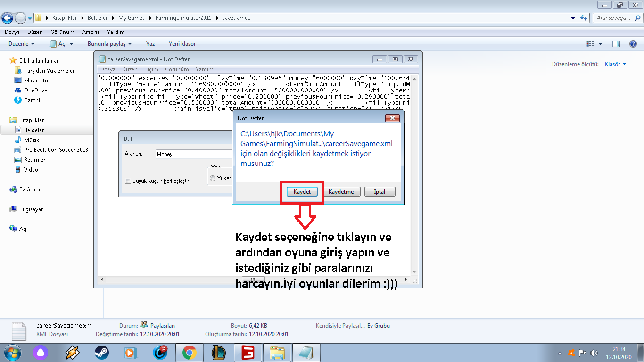Viewport: 644px width, 362px height.
Task: Open Notepad's Biçim menu
Action: 151,69
